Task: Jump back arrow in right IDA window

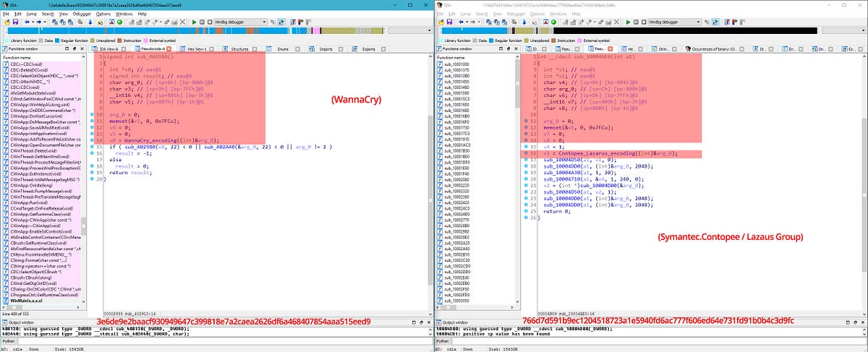Action: 461,22
